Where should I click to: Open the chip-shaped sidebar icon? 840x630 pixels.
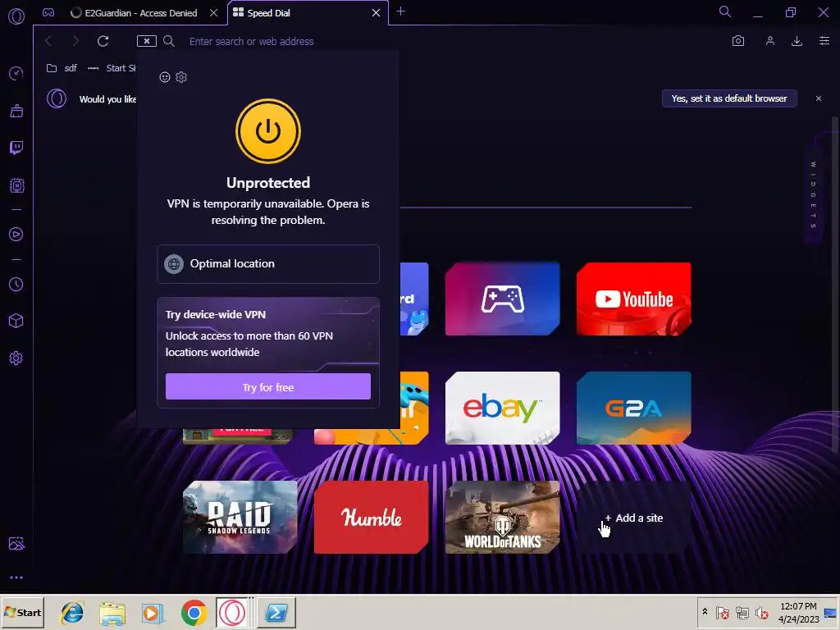(x=16, y=185)
